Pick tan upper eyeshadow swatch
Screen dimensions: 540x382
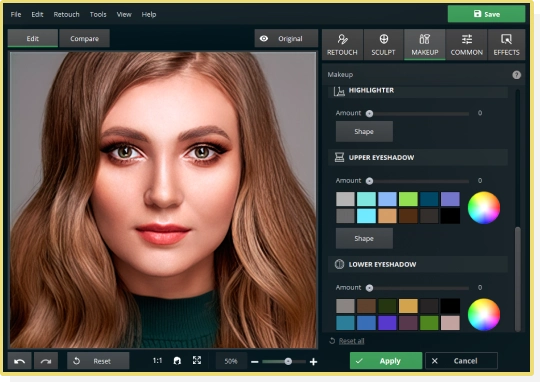387,216
